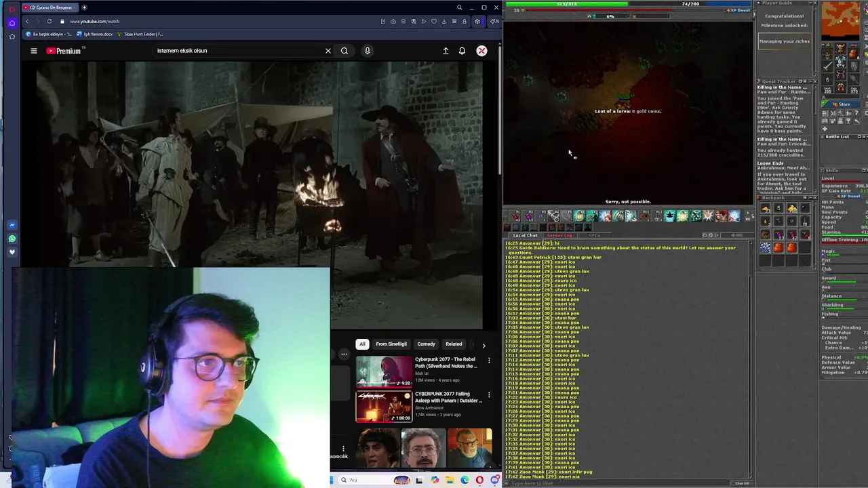Switch to Server Log tab in Tibia

click(x=559, y=235)
